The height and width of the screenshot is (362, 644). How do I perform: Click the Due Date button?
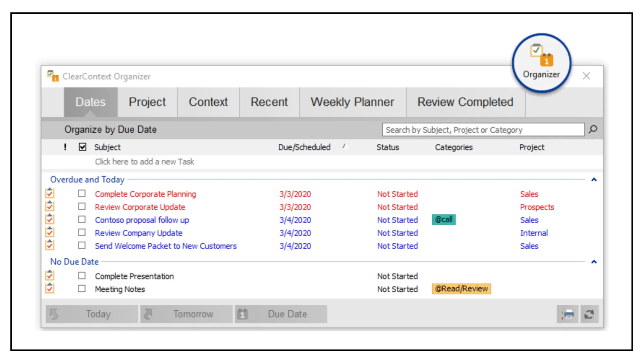(x=281, y=314)
